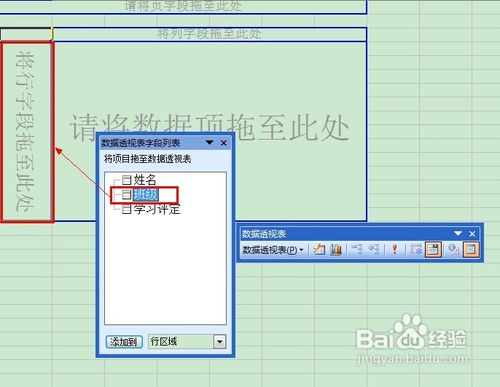Open the Field Settings icon
Screen dimensions: 500x387
(x=453, y=249)
